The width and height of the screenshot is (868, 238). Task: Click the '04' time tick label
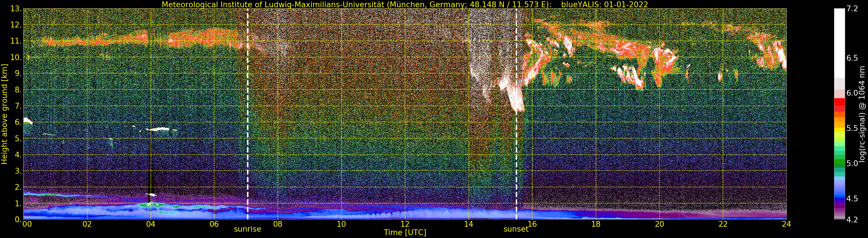(151, 224)
